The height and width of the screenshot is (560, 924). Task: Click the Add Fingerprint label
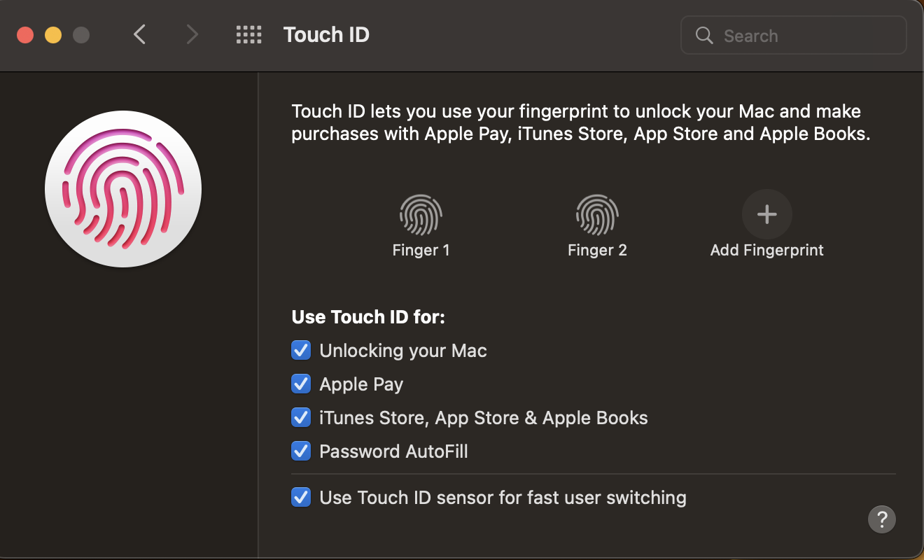767,250
